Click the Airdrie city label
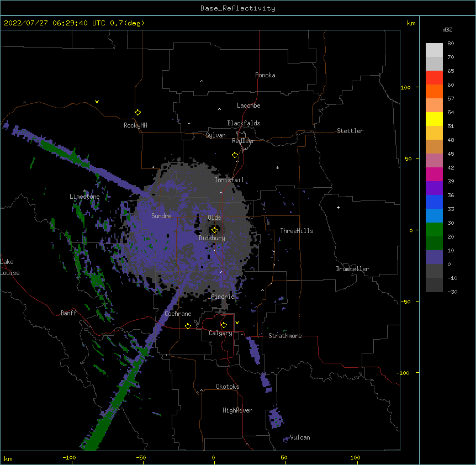The width and height of the screenshot is (476, 465). click(223, 297)
